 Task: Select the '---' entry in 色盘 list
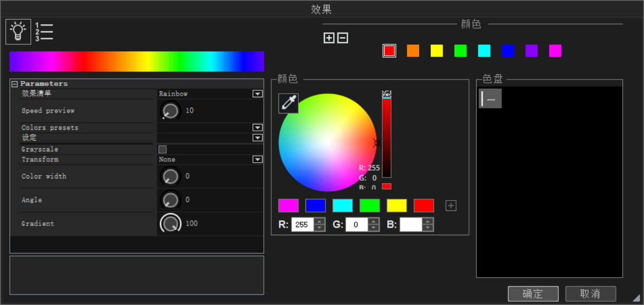[491, 99]
